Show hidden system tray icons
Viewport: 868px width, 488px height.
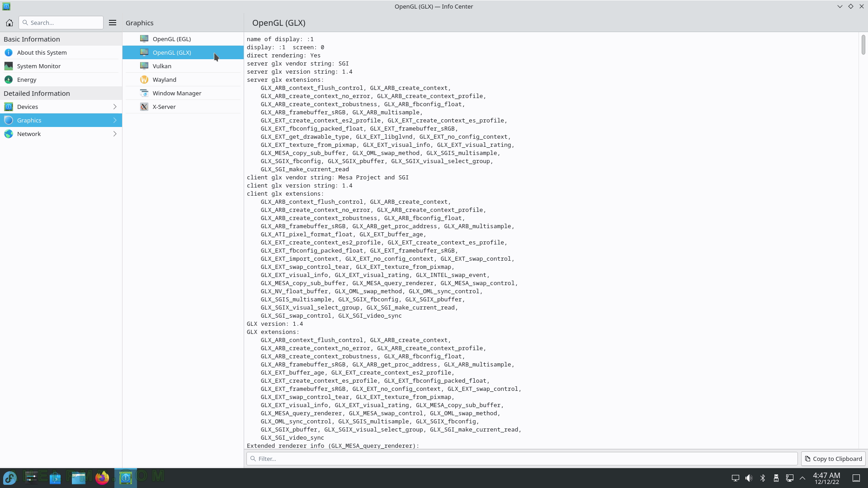pos(802,478)
